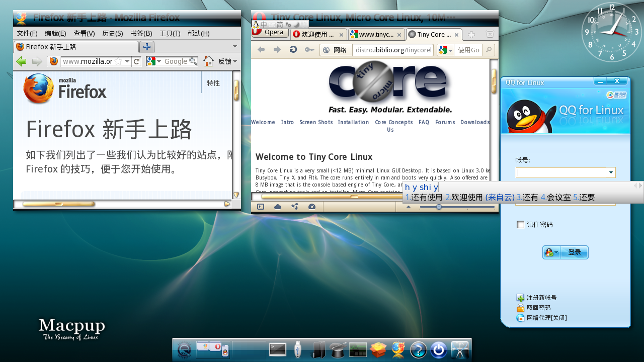Image resolution: width=644 pixels, height=362 pixels.
Task: Expand the QQ account number dropdown
Action: (x=611, y=172)
